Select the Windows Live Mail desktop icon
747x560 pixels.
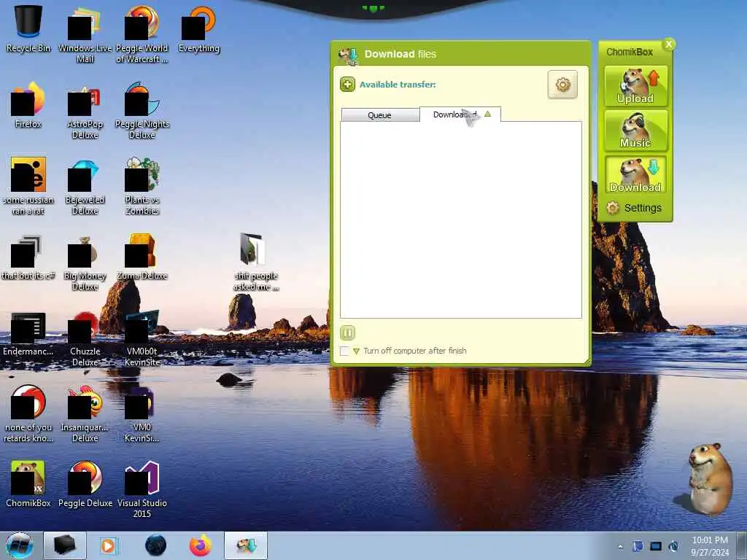(85, 34)
